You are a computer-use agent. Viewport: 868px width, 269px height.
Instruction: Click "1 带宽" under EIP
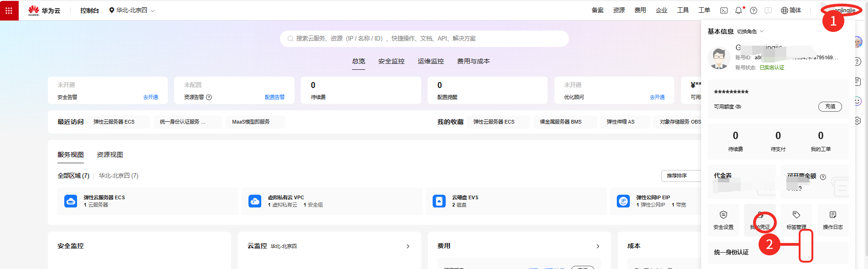[679, 205]
